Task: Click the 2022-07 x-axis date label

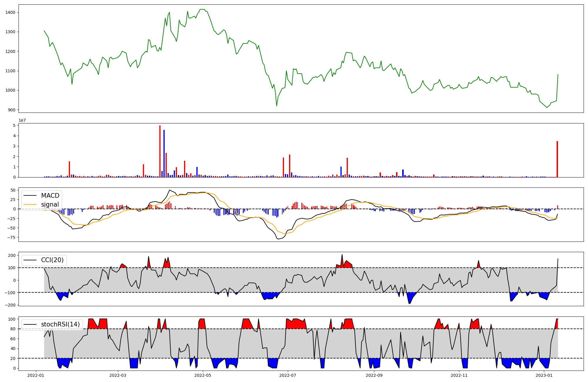Action: (x=288, y=375)
